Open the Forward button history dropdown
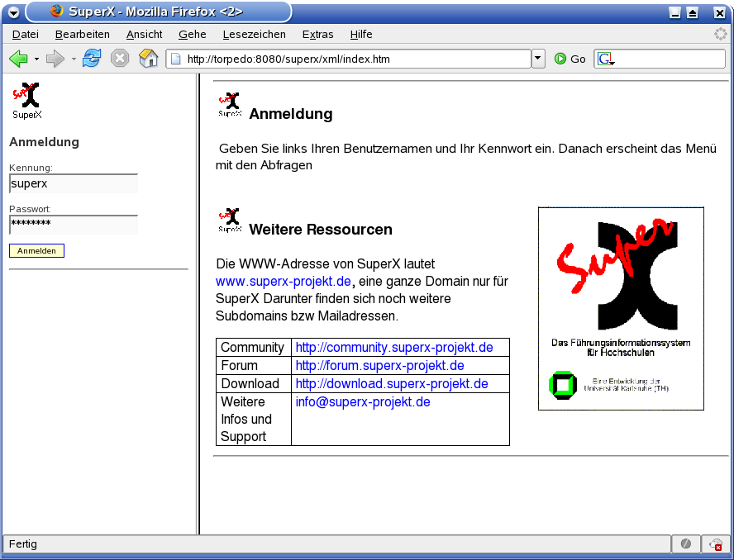Viewport: 734px width, 560px height. click(x=74, y=59)
